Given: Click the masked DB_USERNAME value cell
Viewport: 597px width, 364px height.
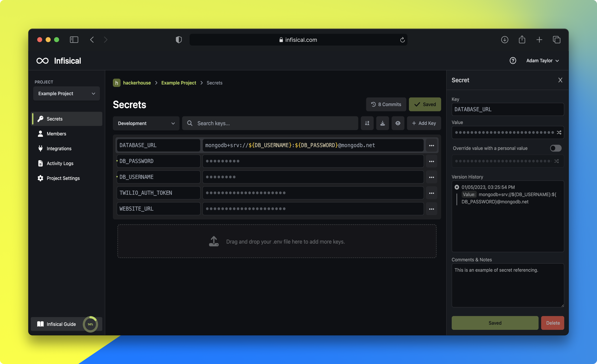Looking at the screenshot, I should pos(313,177).
